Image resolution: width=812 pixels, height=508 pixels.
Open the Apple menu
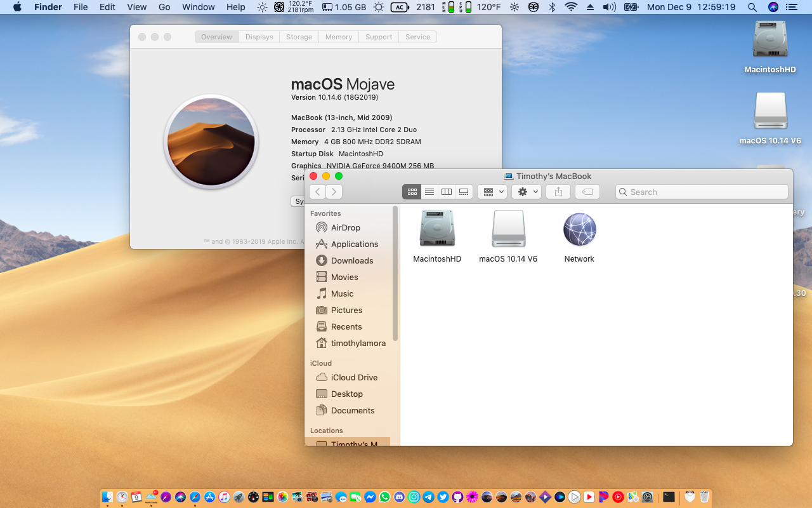(17, 7)
